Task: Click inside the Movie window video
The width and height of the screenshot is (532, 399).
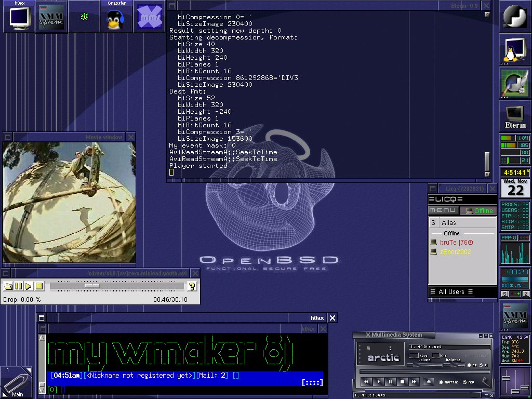Action: (x=69, y=202)
